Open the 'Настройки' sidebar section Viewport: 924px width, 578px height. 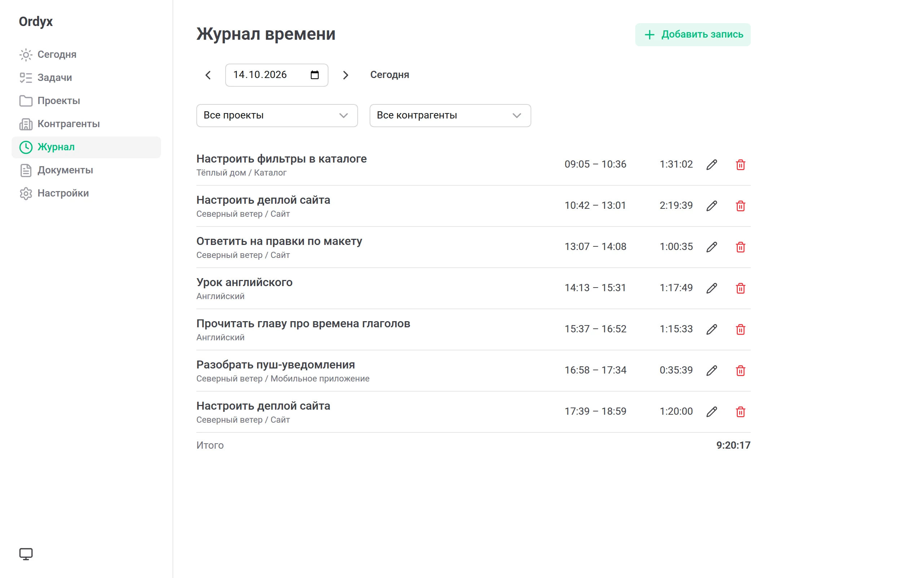[x=86, y=193]
